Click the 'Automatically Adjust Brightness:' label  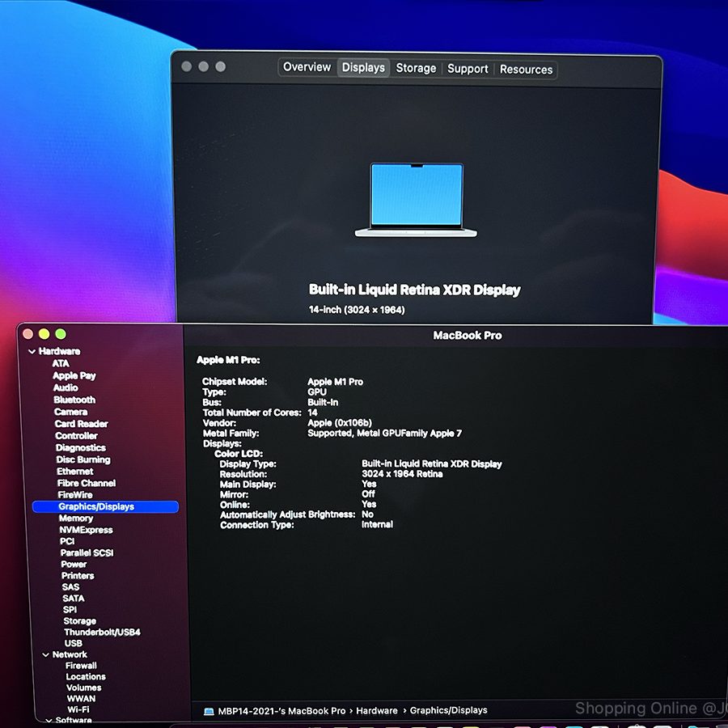(x=287, y=515)
